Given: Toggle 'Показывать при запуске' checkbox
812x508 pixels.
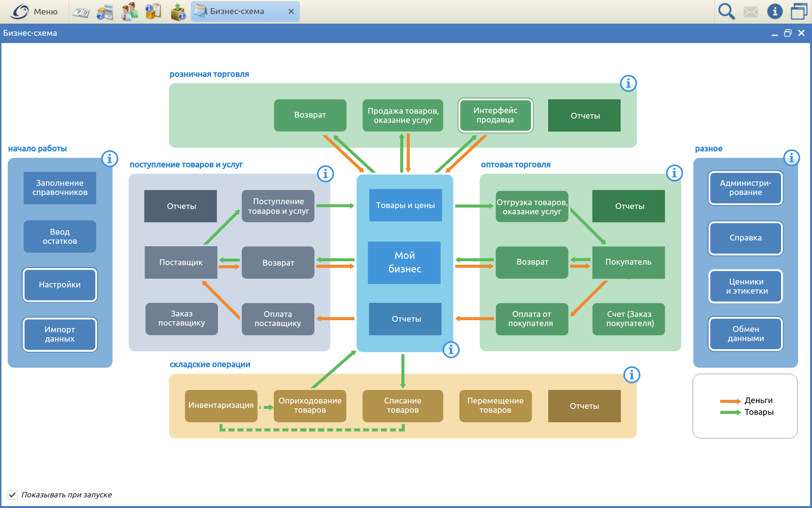Looking at the screenshot, I should coord(13,494).
